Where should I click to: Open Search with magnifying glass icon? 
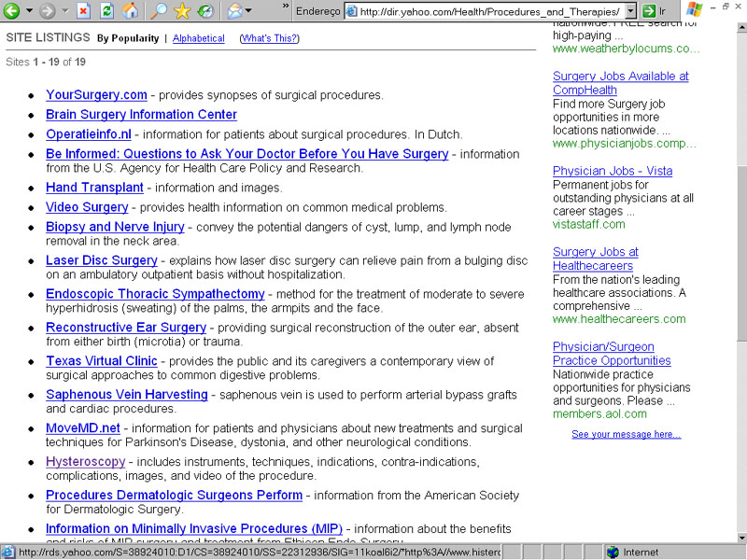159,11
